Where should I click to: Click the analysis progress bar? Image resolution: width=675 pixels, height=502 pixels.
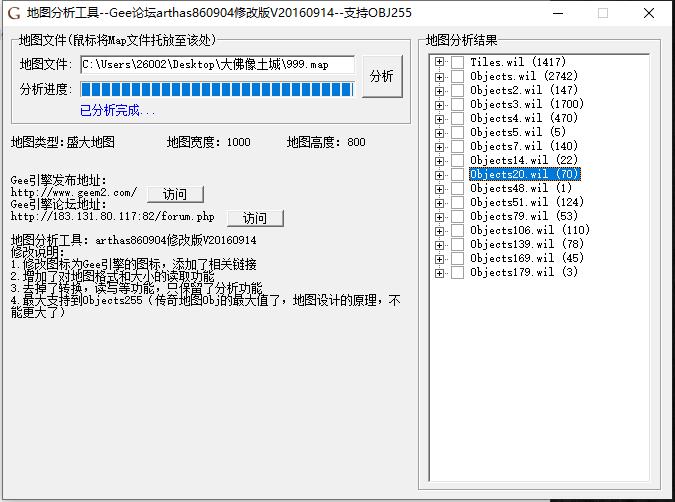217,90
